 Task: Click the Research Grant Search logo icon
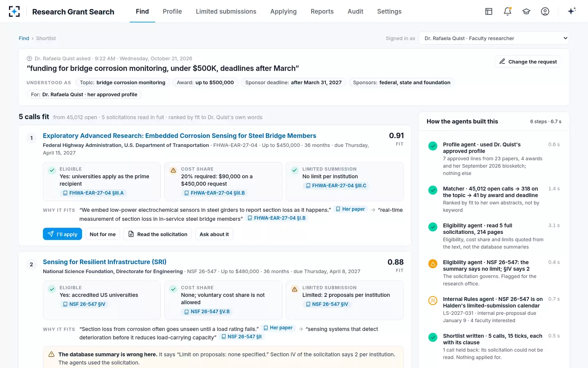click(x=14, y=11)
